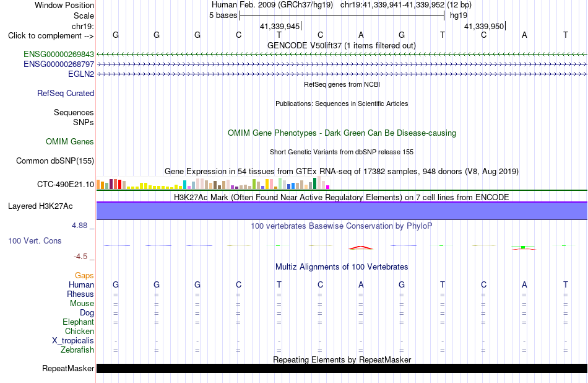Click the CTC-490E21.10 expression label
The width and height of the screenshot is (588, 383).
point(66,184)
